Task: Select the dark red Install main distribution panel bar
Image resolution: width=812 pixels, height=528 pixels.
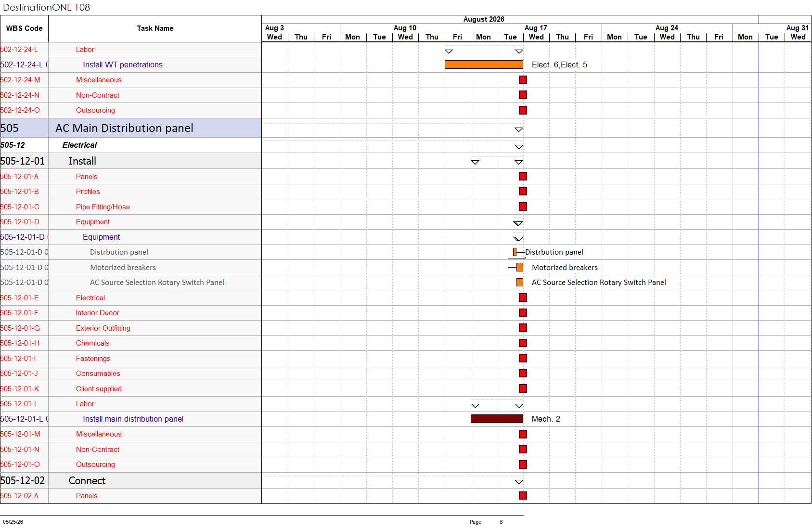Action: tap(497, 419)
